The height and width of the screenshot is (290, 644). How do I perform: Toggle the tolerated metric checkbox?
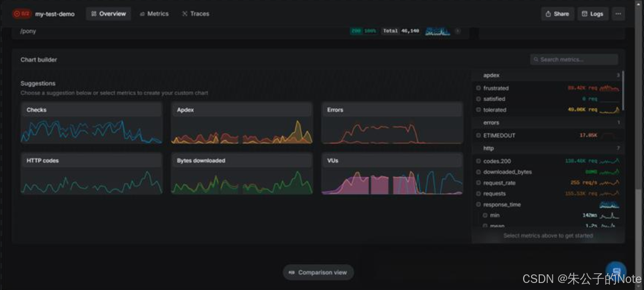(478, 110)
